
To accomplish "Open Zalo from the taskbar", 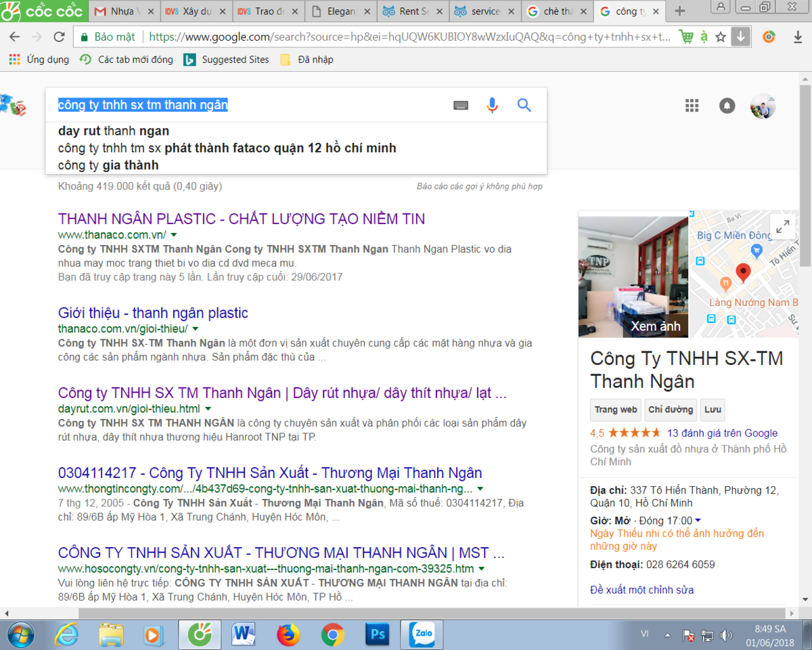I will click(x=422, y=635).
